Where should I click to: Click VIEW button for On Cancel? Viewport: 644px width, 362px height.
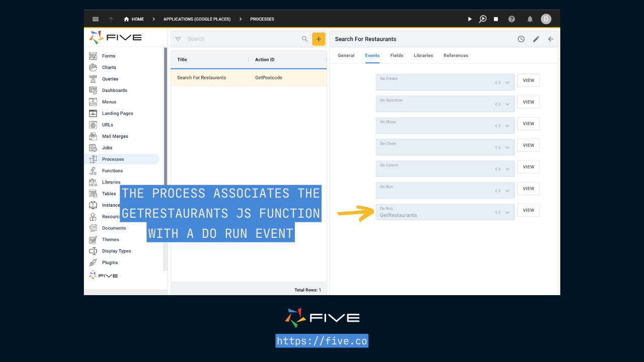tap(528, 167)
